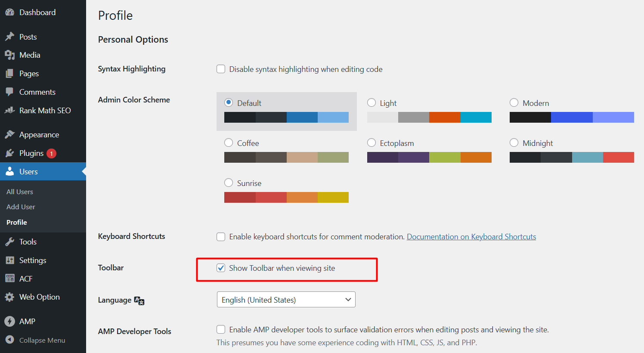Screen dimensions: 644x353
Task: Open Rank Math SEO chart icon
Action: pyautogui.click(x=9, y=111)
